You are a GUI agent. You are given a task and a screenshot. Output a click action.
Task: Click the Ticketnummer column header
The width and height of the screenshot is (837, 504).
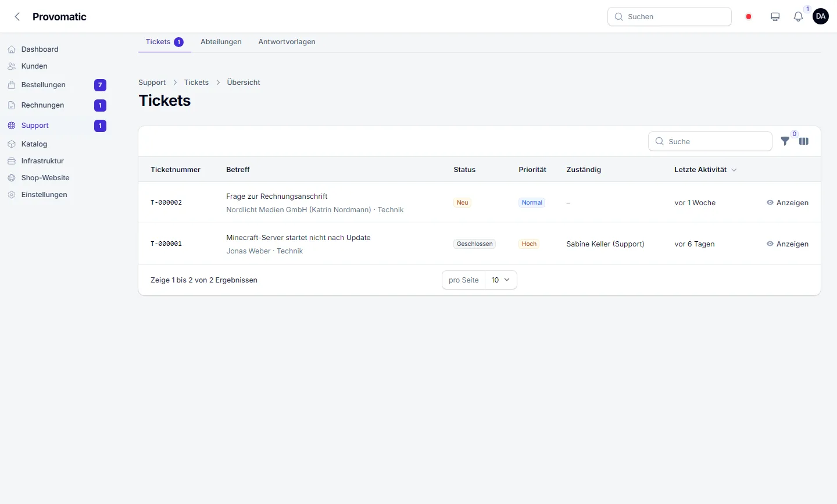click(176, 170)
